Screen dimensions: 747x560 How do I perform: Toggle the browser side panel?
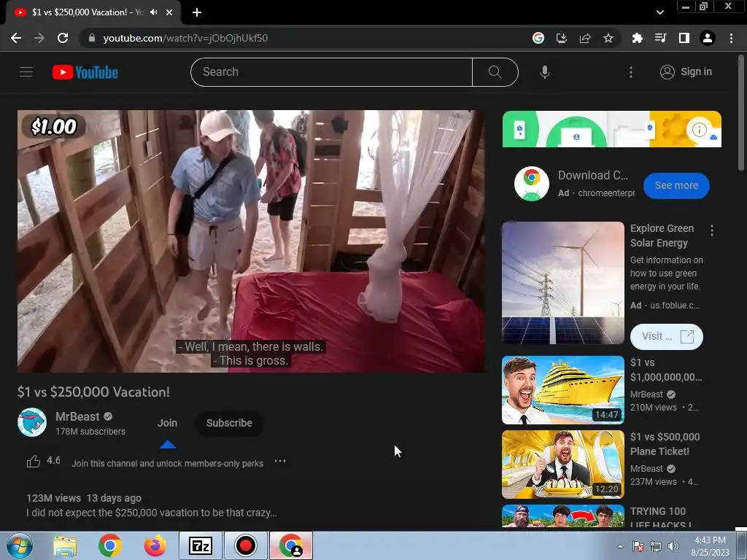pyautogui.click(x=684, y=38)
